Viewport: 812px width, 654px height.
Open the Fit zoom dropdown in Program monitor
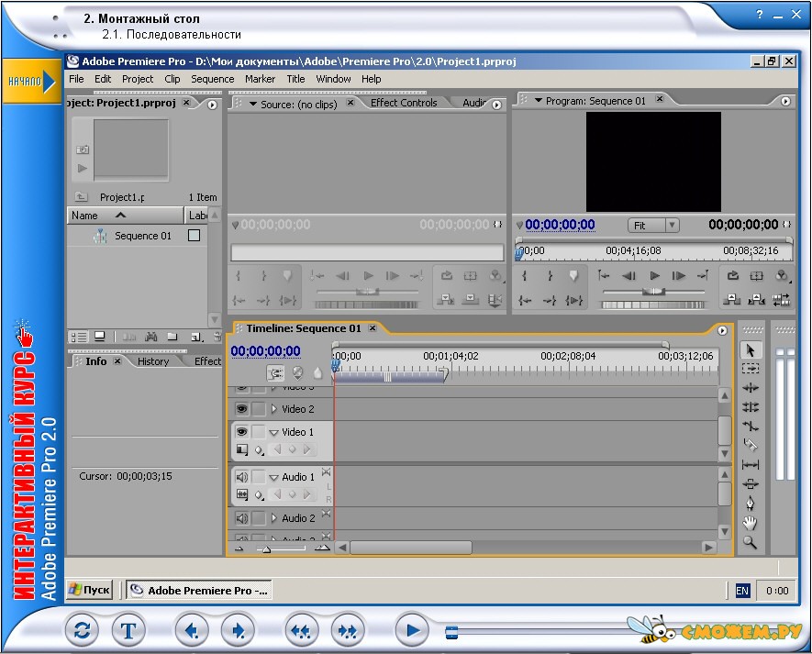[x=672, y=226]
